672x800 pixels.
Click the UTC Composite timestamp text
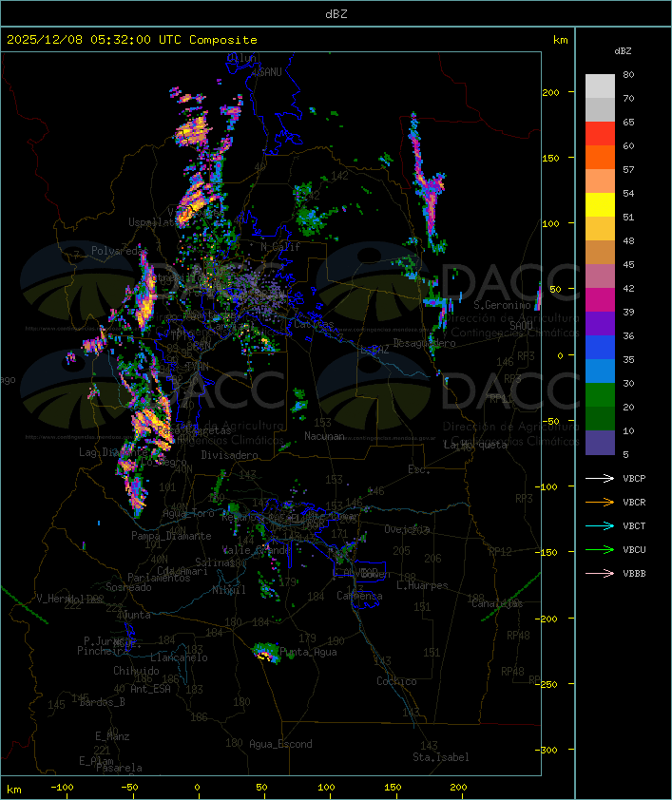[x=132, y=40]
